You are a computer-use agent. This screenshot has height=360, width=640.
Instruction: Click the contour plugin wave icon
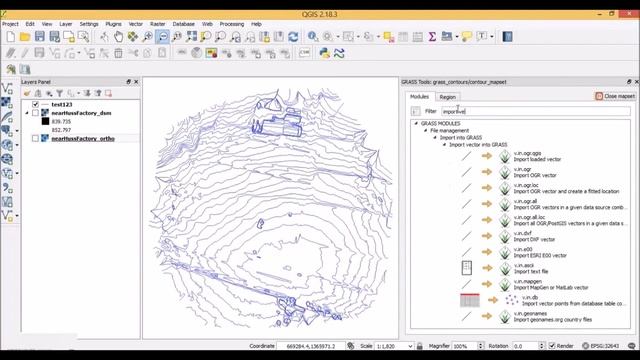pos(339,53)
